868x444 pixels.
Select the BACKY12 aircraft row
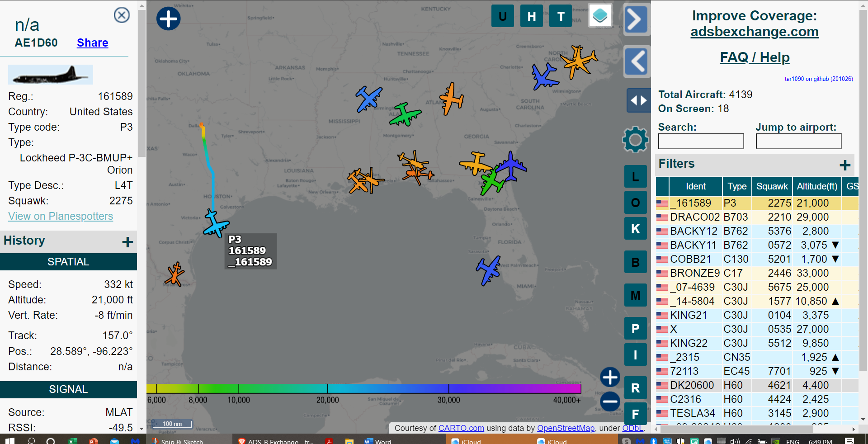click(x=757, y=231)
